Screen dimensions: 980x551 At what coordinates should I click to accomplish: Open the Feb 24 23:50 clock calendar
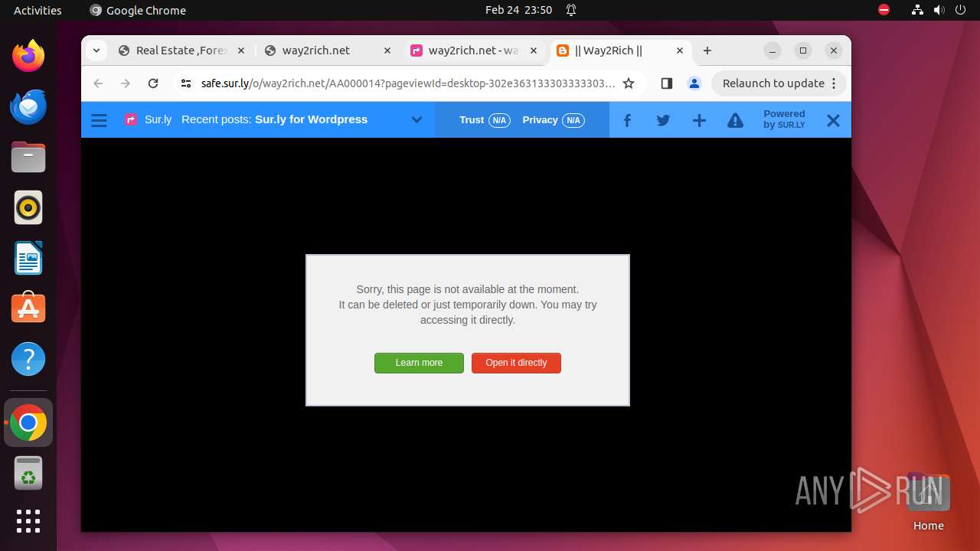point(518,10)
